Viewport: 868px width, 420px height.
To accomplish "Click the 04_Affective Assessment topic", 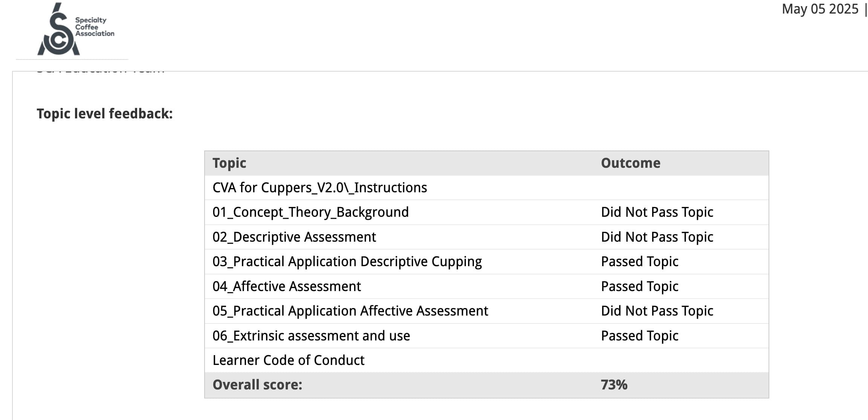I will tap(287, 286).
